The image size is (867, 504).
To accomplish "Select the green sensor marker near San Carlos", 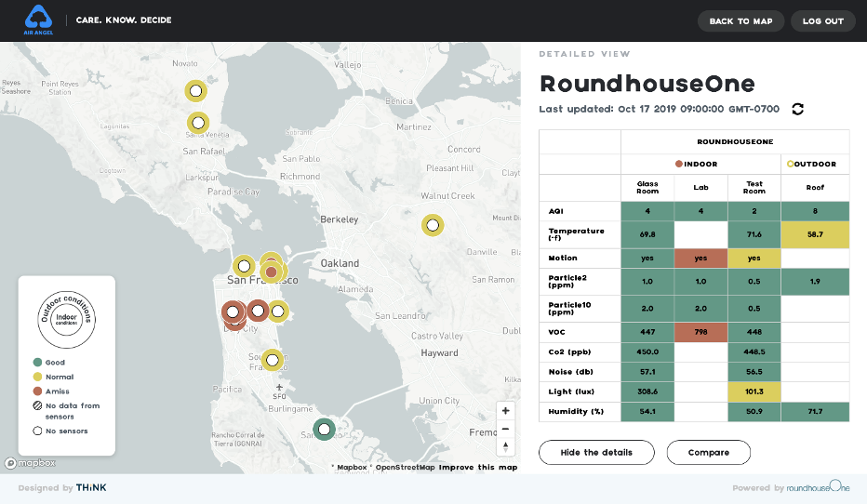I will (324, 429).
